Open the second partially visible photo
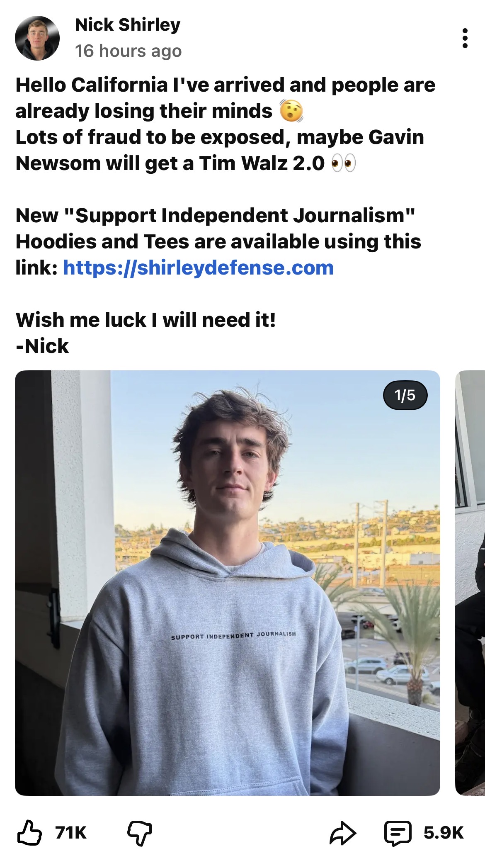This screenshot has width=485, height=868. tap(470, 583)
